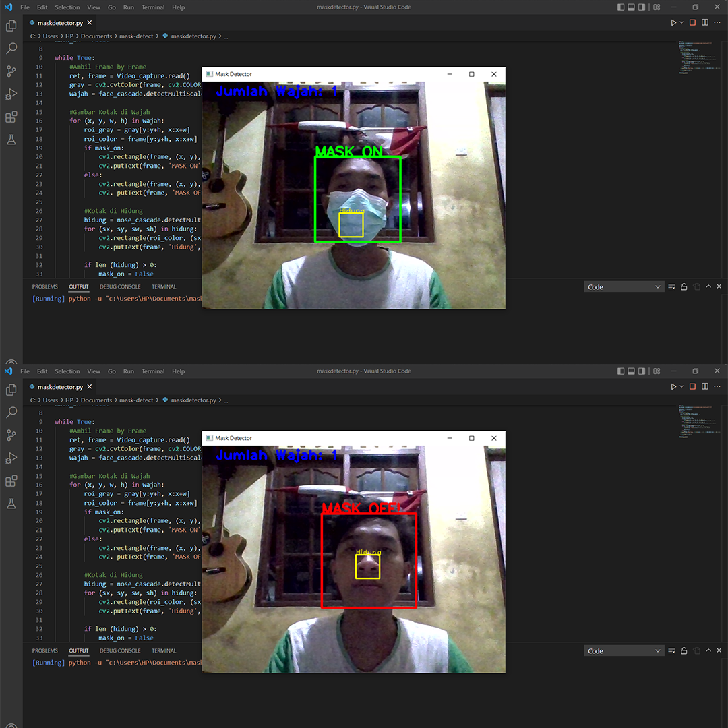Toggle bottom panel layout in top title bar
728x728 pixels.
[x=632, y=7]
